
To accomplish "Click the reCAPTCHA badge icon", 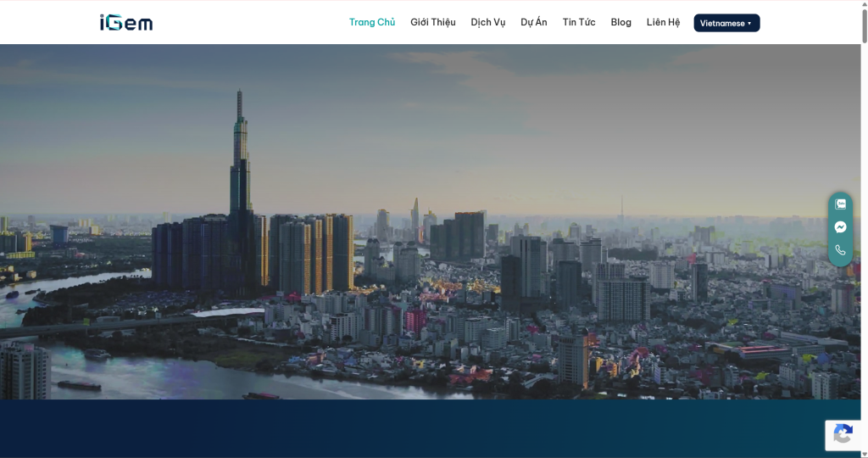I will click(843, 435).
